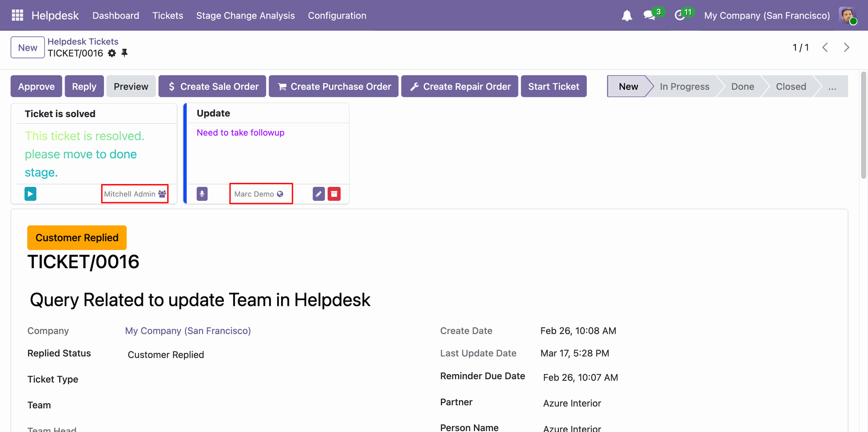
Task: Set ticket stage to Done
Action: coord(742,86)
